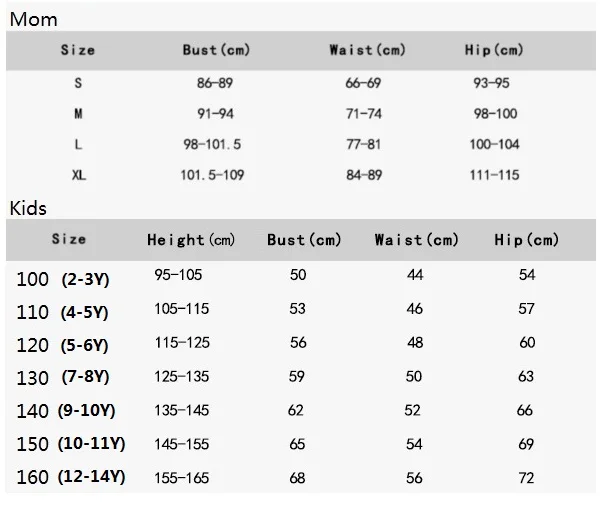Select the Bust(cm) header in Mom table

coord(216,49)
